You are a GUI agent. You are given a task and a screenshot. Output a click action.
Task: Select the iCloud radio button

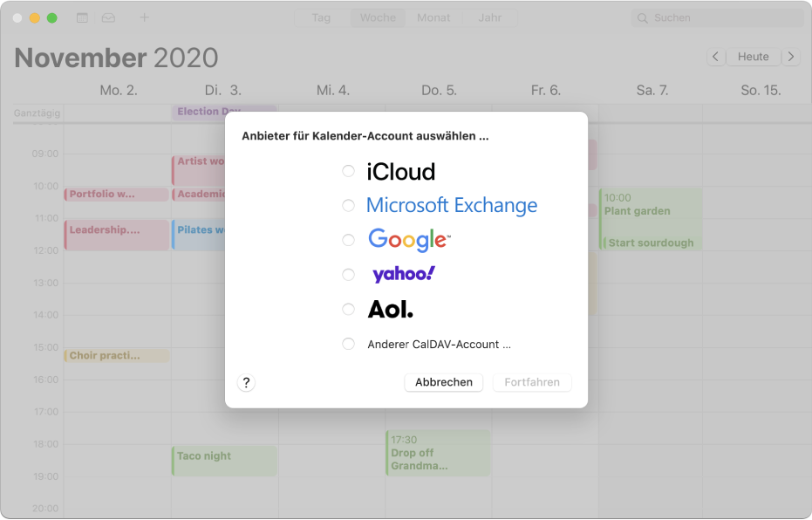(349, 171)
